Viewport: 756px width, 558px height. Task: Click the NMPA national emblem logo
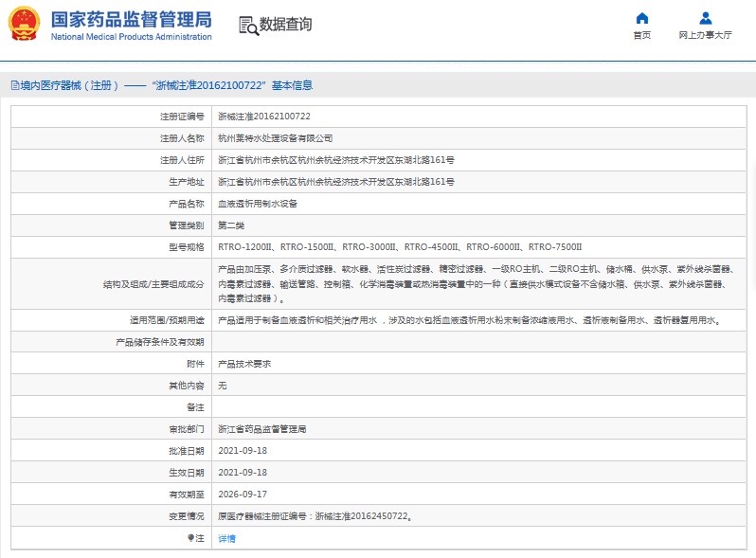(x=25, y=24)
